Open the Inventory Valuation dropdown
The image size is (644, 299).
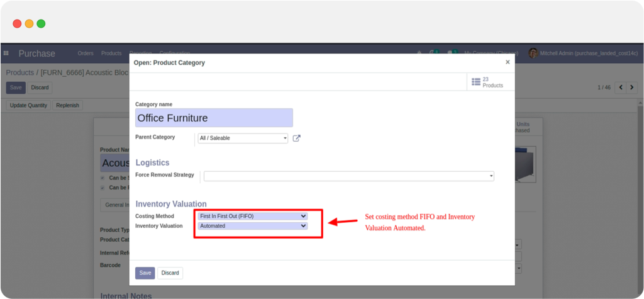(x=253, y=226)
